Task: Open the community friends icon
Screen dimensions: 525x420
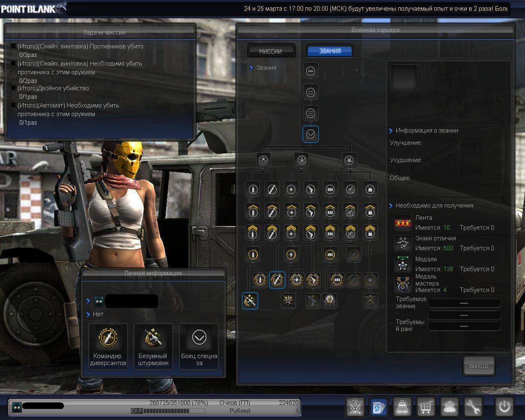Action: [450, 407]
